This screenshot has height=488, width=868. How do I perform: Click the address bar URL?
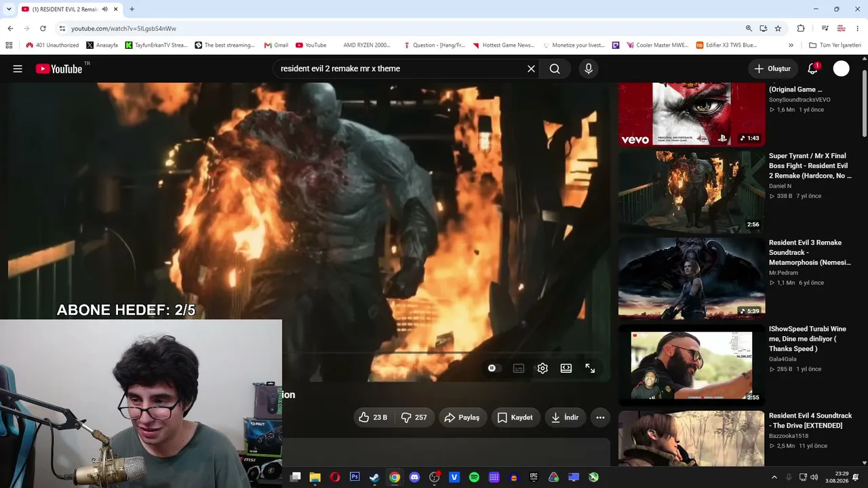click(123, 28)
